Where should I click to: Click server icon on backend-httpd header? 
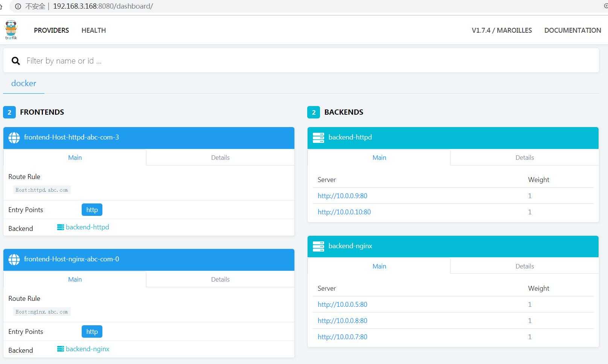point(318,138)
